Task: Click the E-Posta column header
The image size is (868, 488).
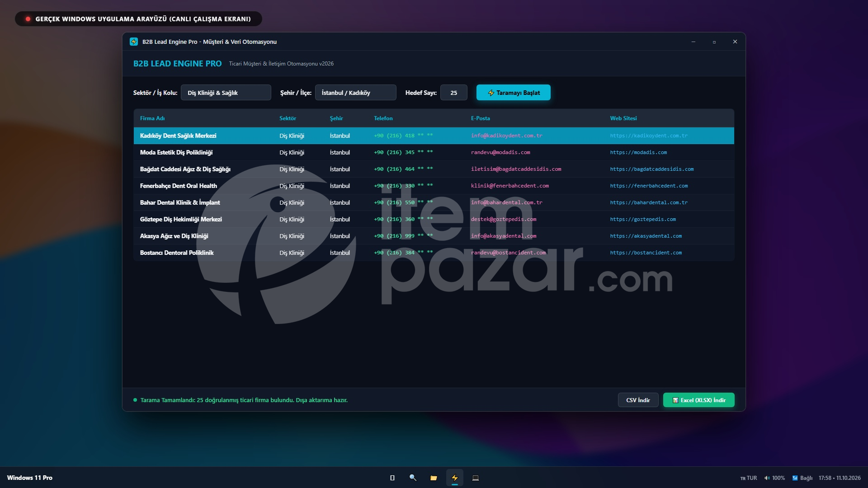Action: coord(480,118)
